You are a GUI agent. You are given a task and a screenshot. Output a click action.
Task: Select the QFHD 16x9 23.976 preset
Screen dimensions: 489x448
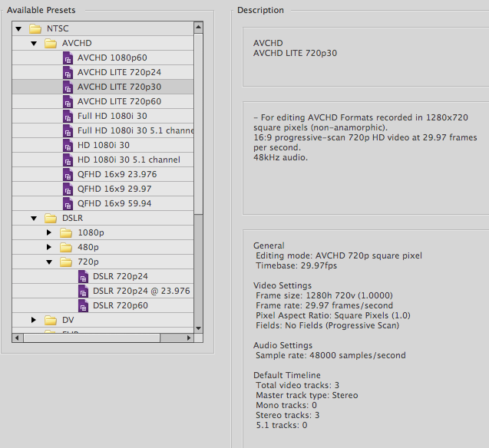(x=103, y=174)
